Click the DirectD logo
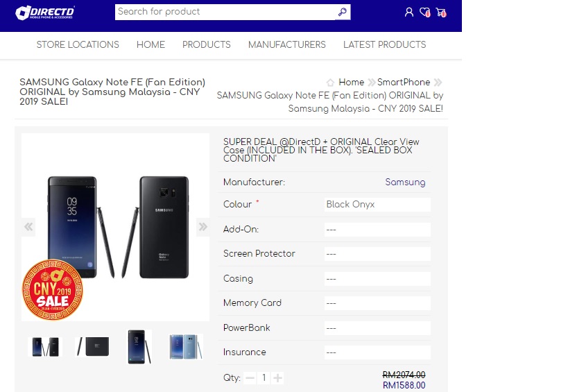 tap(45, 12)
